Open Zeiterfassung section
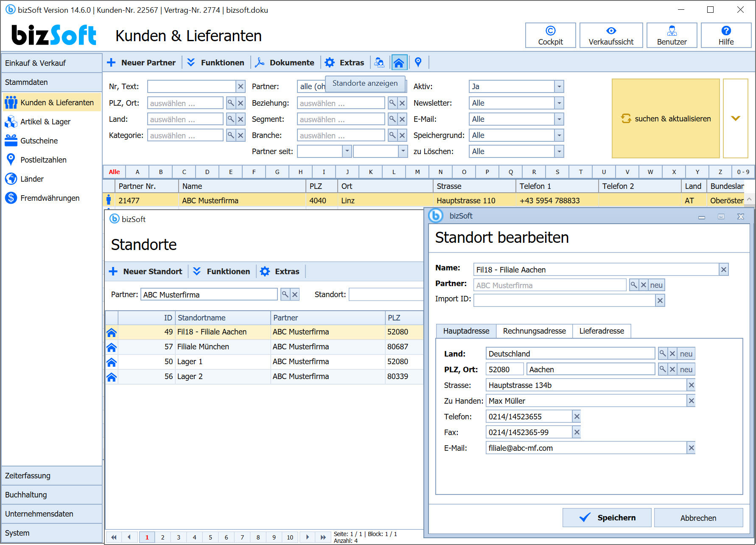Screen dimensions: 756x545 point(52,476)
